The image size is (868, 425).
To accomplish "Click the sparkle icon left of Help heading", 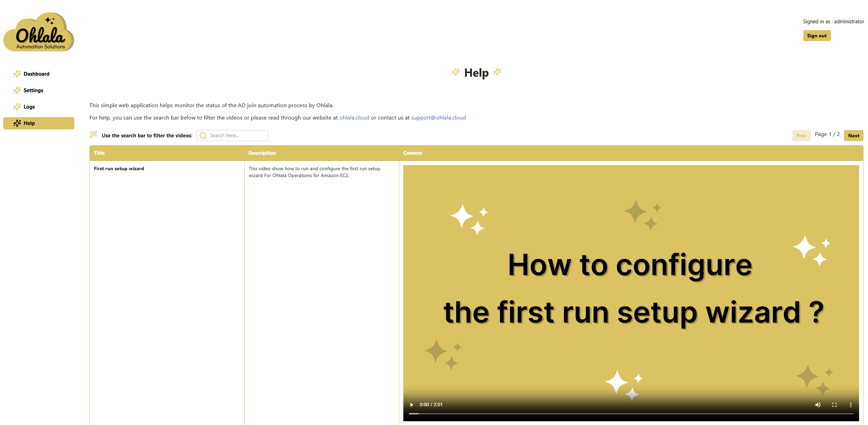I will 455,72.
